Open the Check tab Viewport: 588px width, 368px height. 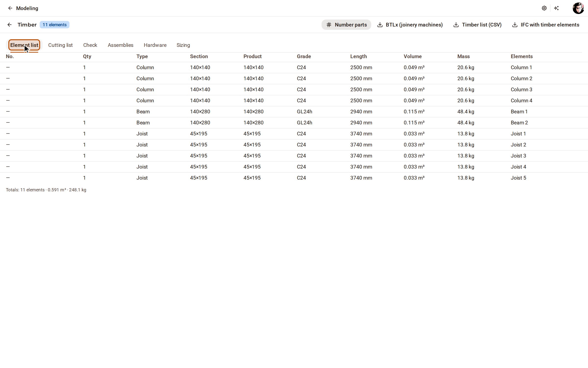coord(90,45)
